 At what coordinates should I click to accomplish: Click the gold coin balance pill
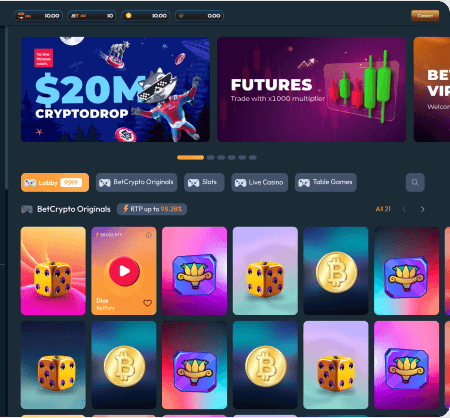pos(145,16)
